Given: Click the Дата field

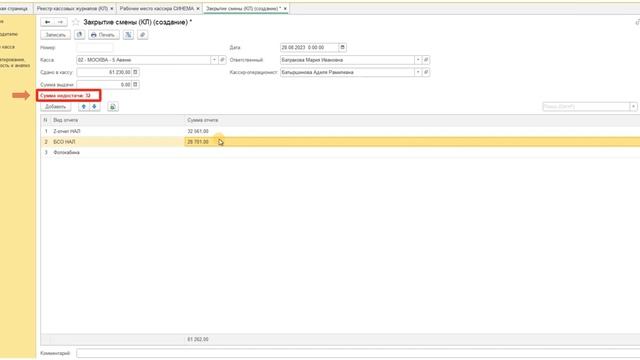Looking at the screenshot, I should pyautogui.click(x=309, y=48).
